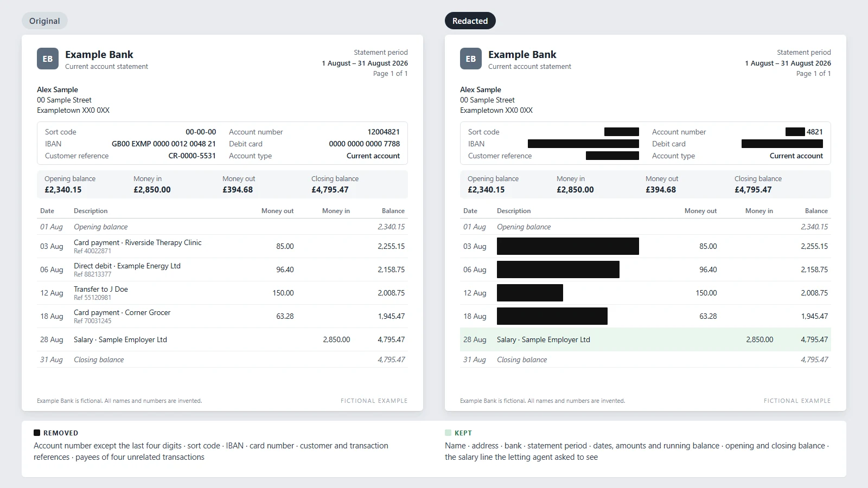The width and height of the screenshot is (868, 488).
Task: Click 150.00 amount in Original table
Action: (283, 293)
